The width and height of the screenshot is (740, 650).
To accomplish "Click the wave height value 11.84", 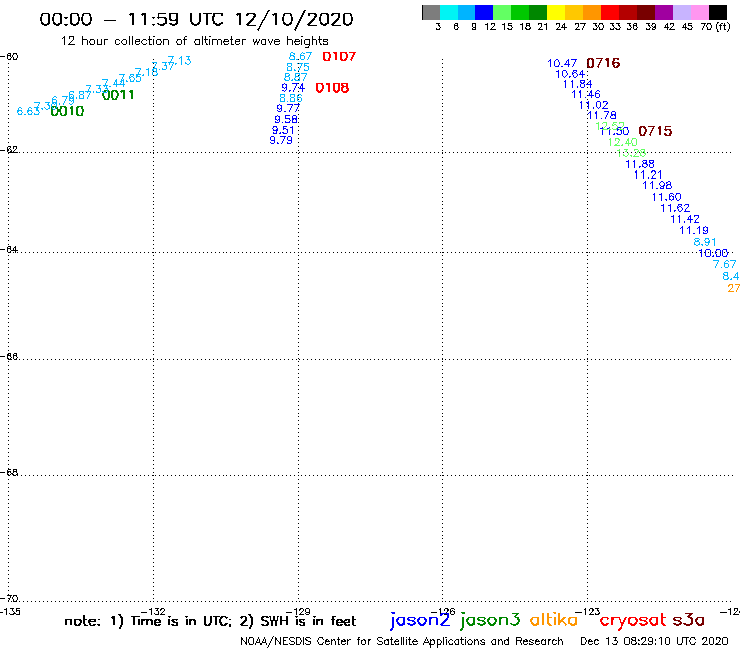I will tap(578, 84).
